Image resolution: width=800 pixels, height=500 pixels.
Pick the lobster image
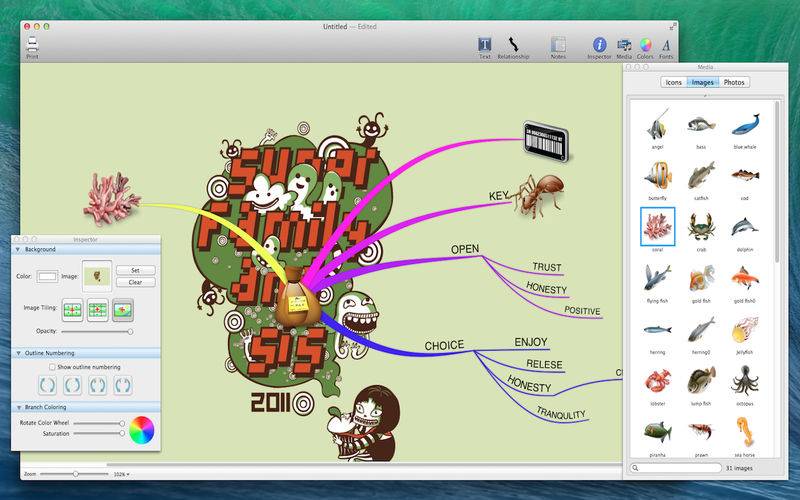point(657,381)
